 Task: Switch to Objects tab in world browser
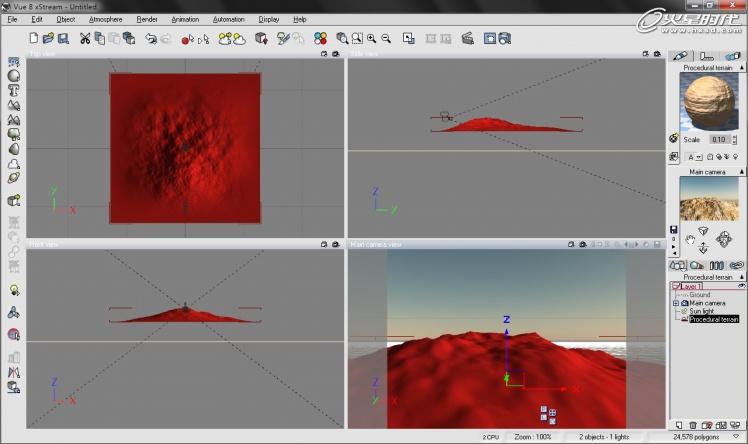[677, 265]
